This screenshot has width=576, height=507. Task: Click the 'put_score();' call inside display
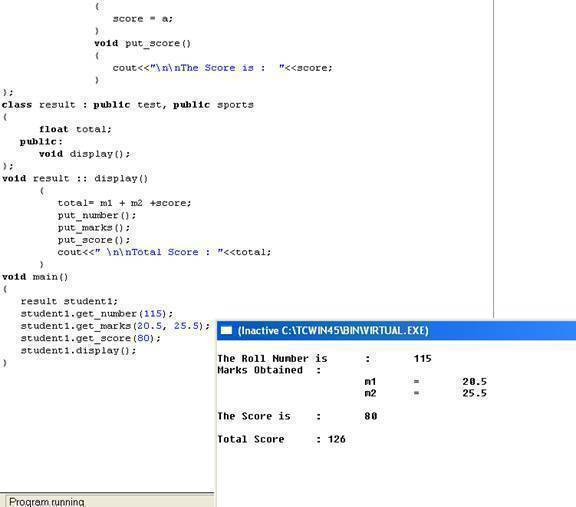94,240
